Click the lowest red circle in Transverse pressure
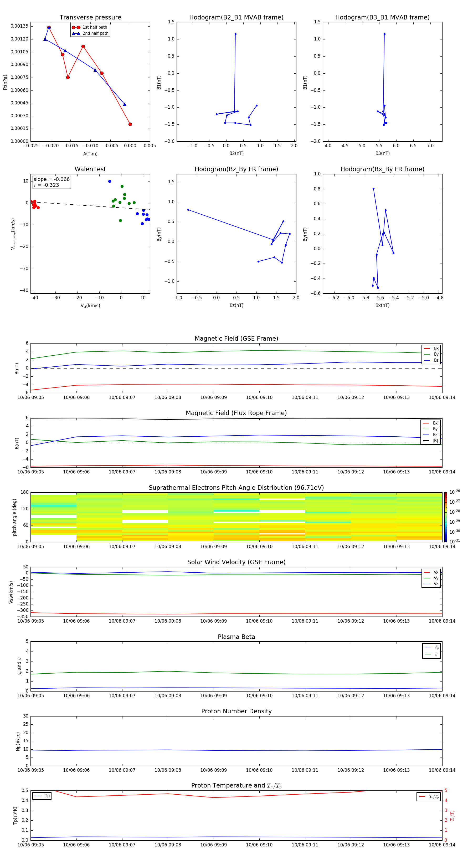Viewport: 473px width, 868px height. coord(130,124)
